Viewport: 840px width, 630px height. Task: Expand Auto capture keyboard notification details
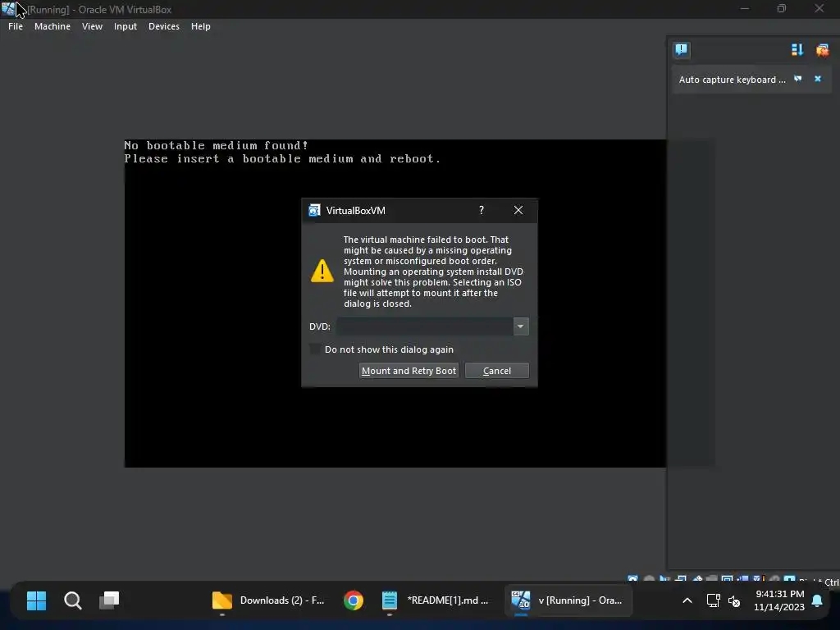(798, 79)
